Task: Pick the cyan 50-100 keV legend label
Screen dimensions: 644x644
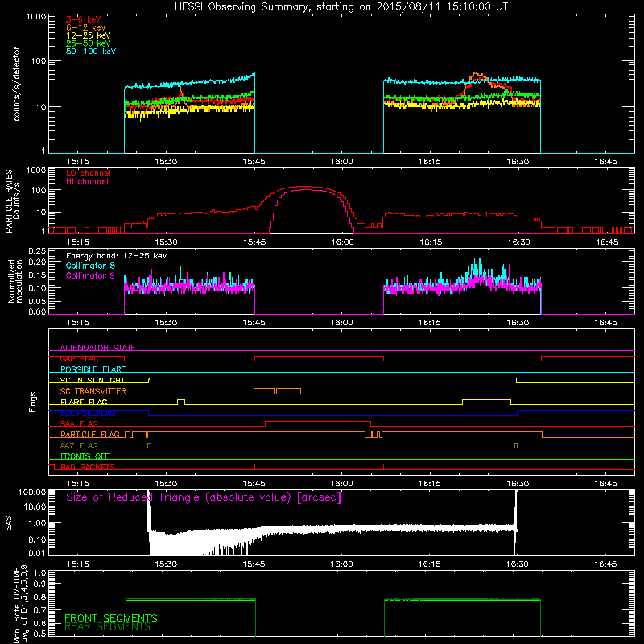Action: [91, 52]
